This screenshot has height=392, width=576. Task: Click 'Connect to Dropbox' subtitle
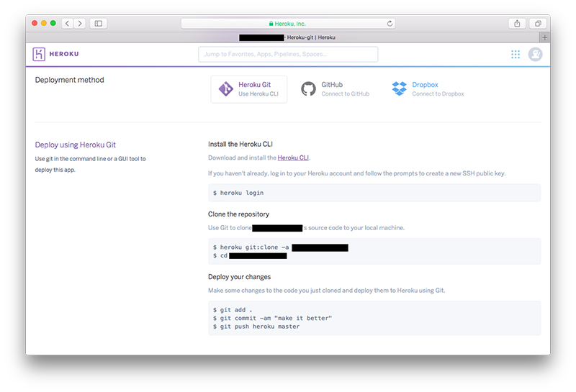(x=438, y=94)
